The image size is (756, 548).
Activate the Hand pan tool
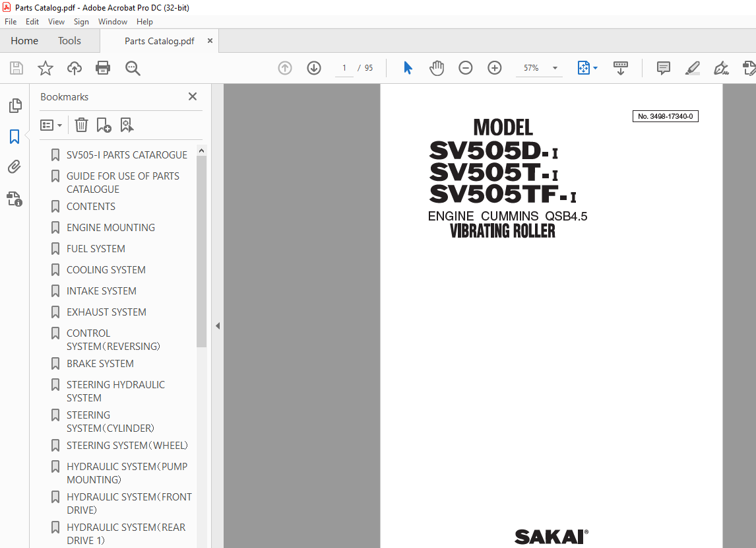pyautogui.click(x=437, y=68)
